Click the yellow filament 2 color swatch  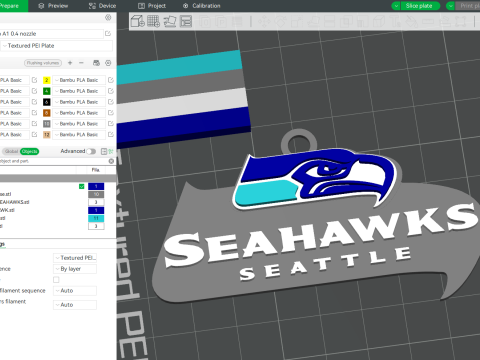coord(47,80)
